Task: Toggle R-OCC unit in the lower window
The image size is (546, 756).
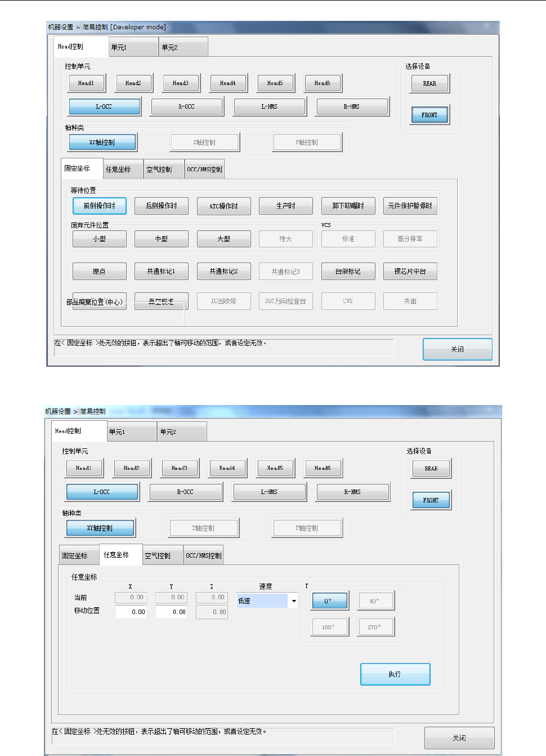Action: [185, 492]
